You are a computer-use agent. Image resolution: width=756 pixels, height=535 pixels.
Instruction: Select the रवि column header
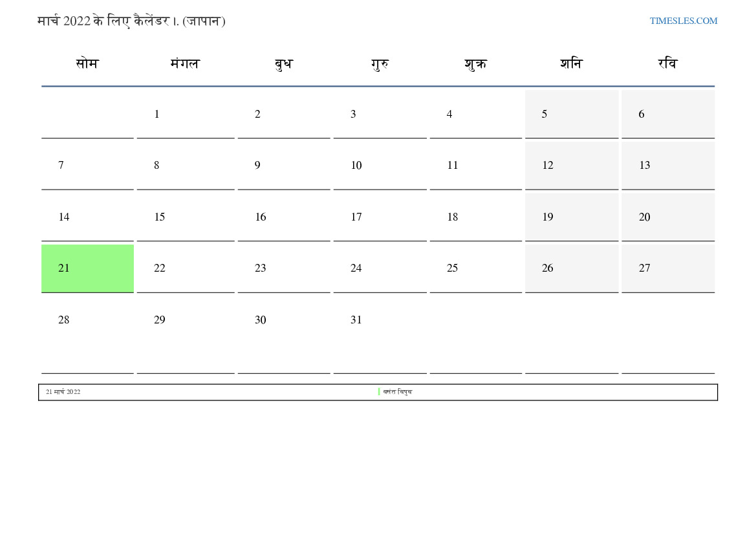[x=667, y=64]
